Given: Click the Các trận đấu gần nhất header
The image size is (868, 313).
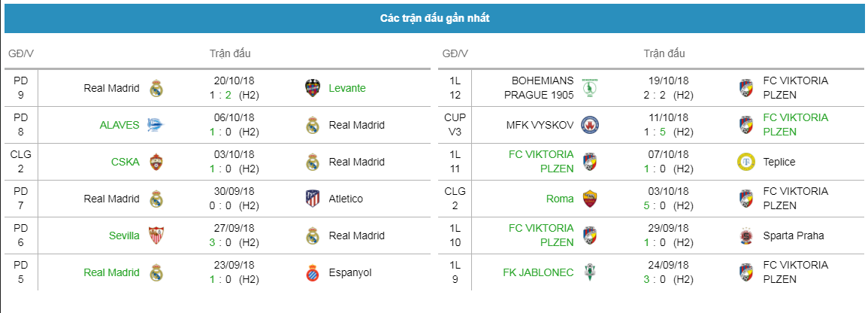Looking at the screenshot, I should [434, 18].
